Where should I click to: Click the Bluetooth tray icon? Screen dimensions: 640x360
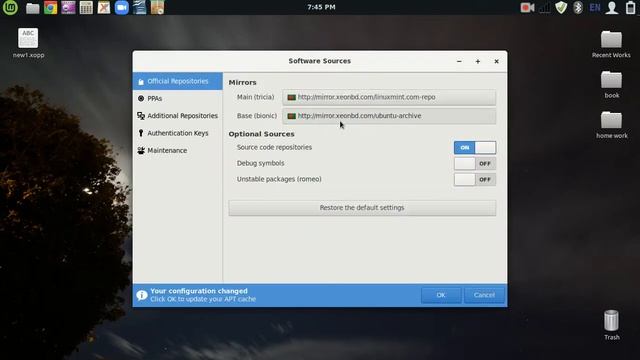click(578, 8)
